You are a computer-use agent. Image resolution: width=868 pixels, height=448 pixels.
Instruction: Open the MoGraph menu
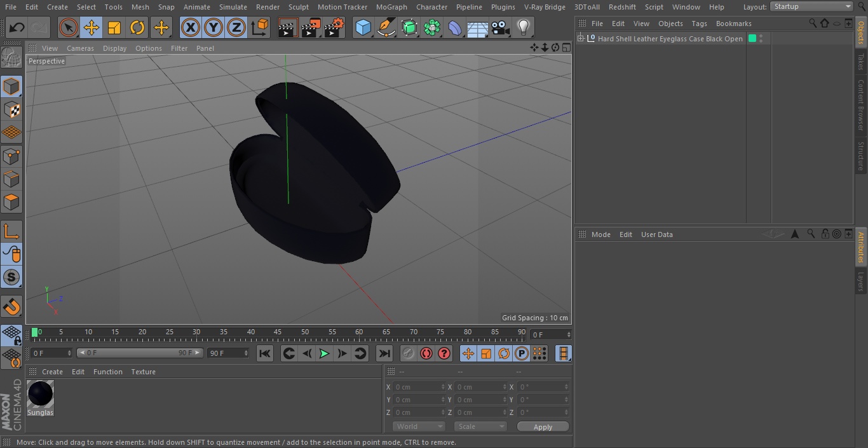tap(391, 7)
